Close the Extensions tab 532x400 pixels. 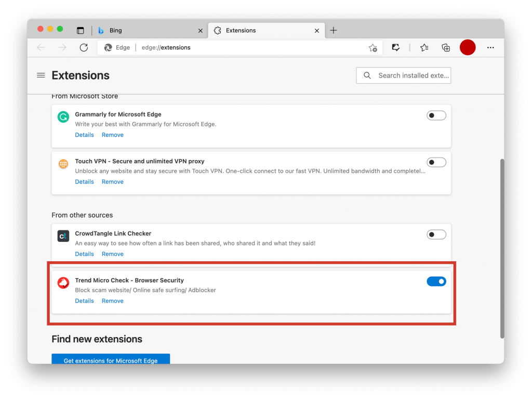point(317,31)
